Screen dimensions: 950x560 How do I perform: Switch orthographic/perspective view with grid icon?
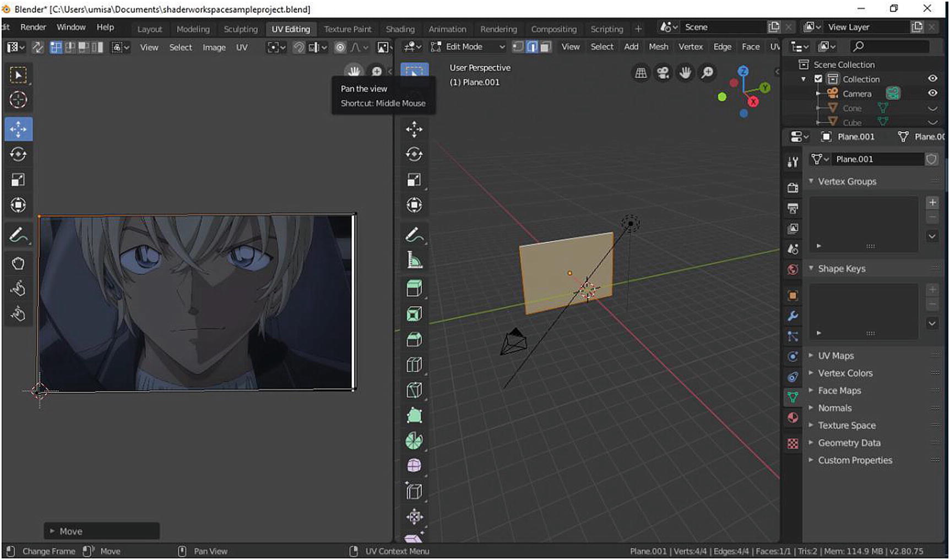tap(640, 73)
